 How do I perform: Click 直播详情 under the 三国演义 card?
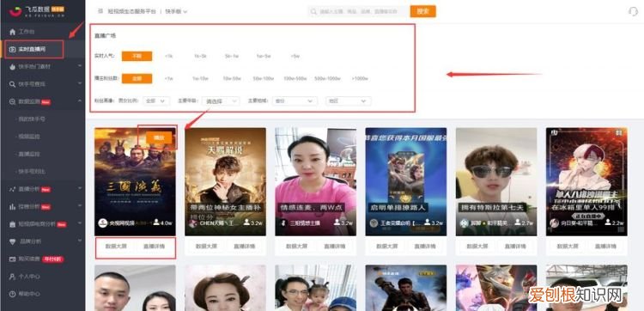pos(154,247)
